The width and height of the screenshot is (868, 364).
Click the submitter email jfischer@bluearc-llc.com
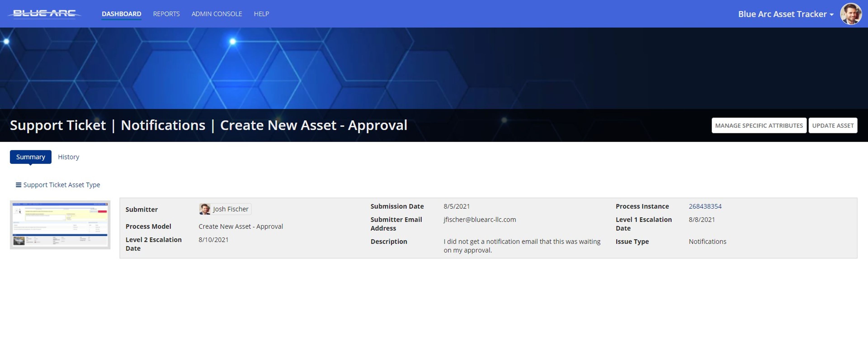point(480,220)
